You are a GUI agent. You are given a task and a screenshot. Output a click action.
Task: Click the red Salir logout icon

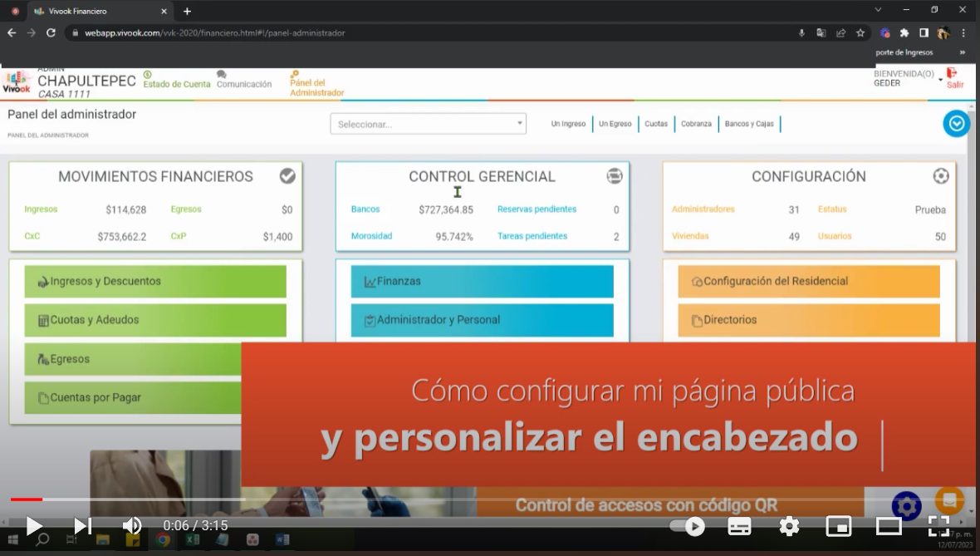953,79
